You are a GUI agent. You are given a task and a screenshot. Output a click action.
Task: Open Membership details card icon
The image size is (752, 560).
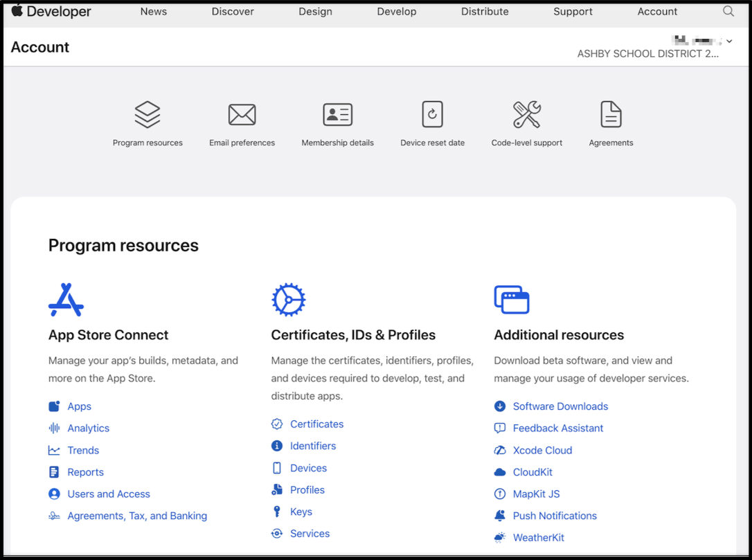click(338, 114)
